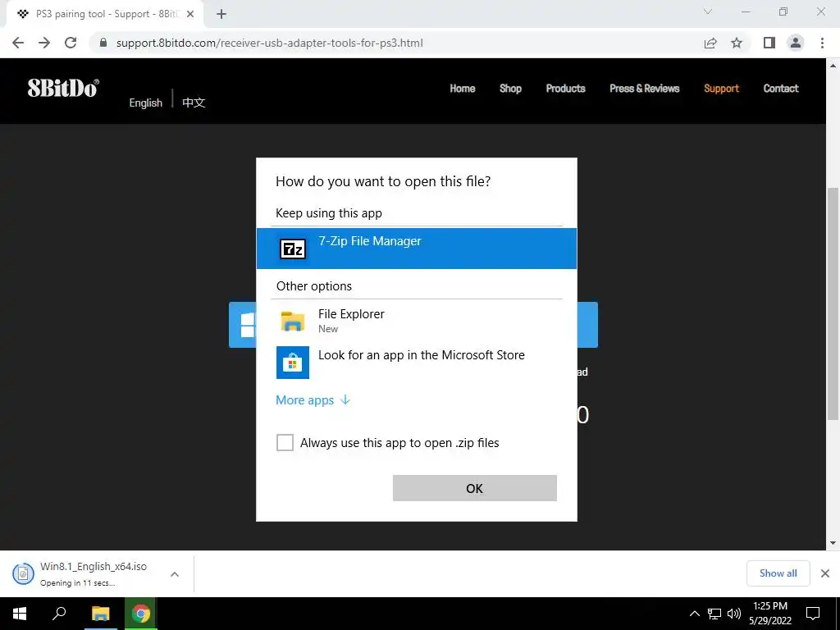Screen dimensions: 840x630
Task: Open Shop in site navigation
Action: tap(510, 89)
